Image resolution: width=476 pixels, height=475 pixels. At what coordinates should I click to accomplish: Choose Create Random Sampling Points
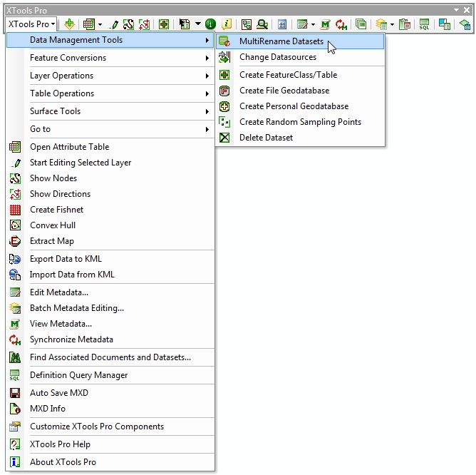coord(300,122)
